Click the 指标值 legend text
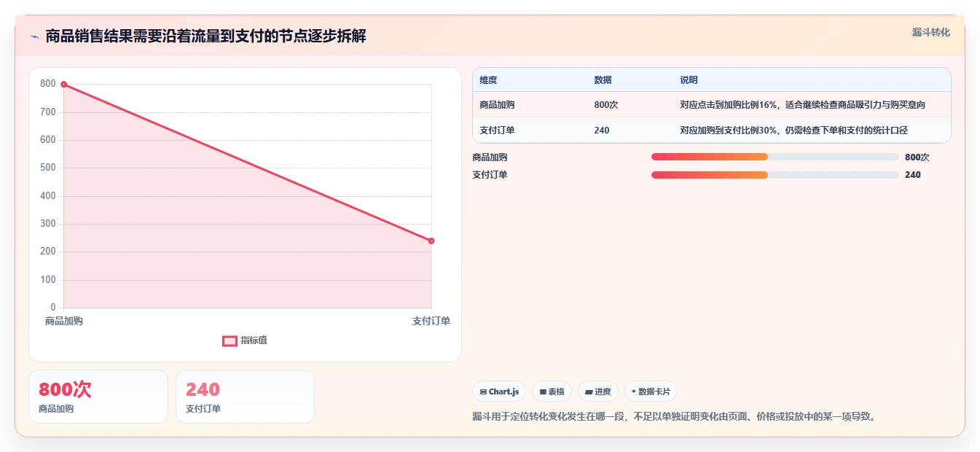980x452 pixels. tap(254, 340)
